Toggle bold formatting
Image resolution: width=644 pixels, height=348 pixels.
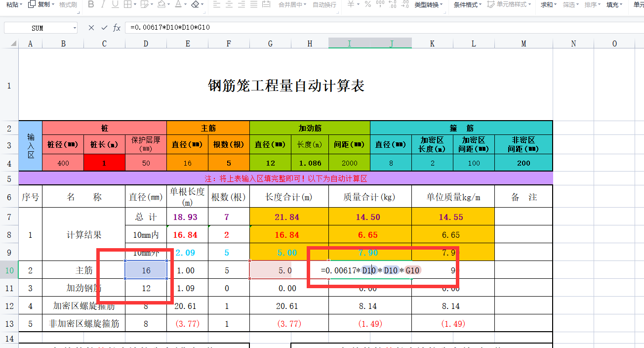91,4
